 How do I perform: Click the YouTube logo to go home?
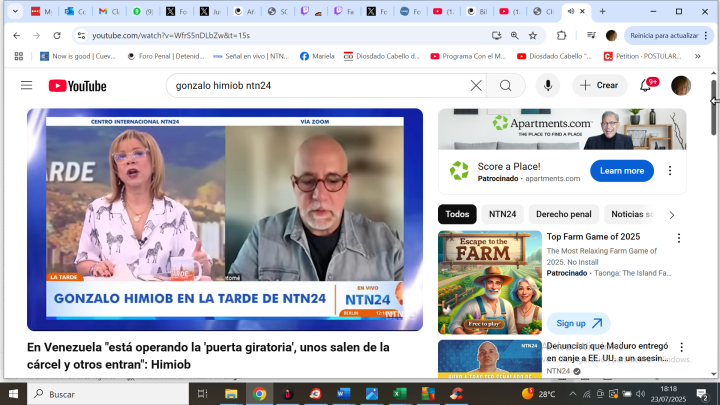[x=77, y=86]
